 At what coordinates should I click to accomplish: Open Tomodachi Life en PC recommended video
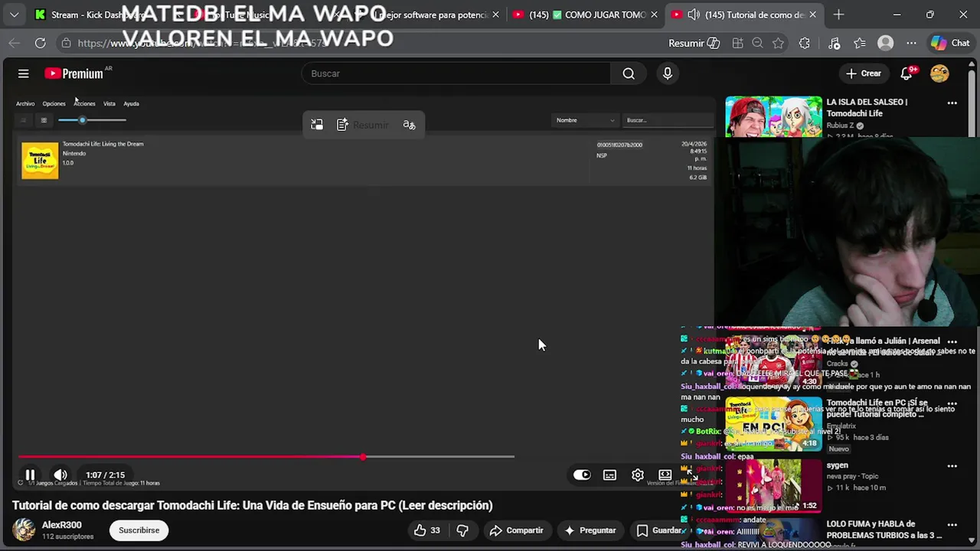pyautogui.click(x=773, y=424)
